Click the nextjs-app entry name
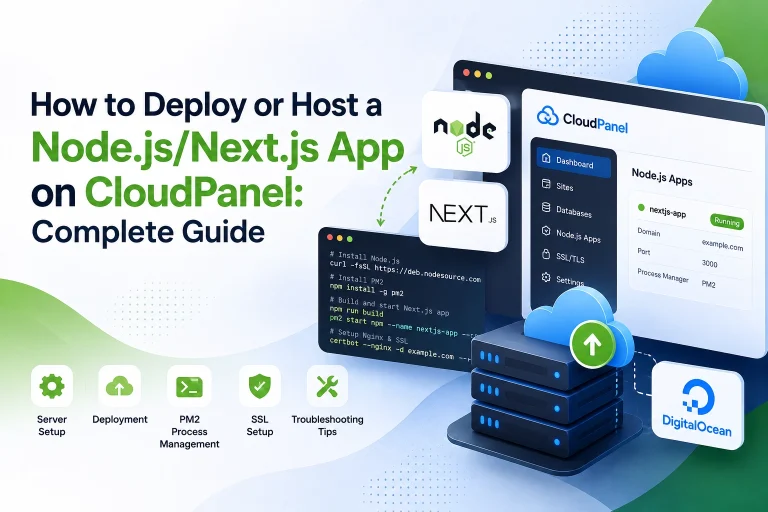Viewport: 768px width, 512px height. (667, 212)
